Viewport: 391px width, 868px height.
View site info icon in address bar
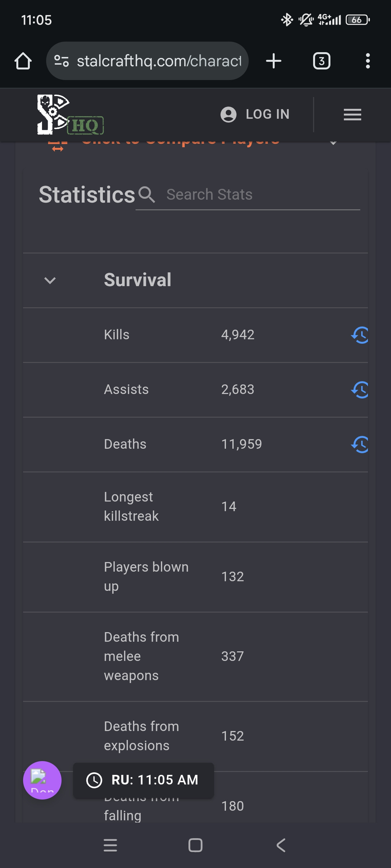62,61
